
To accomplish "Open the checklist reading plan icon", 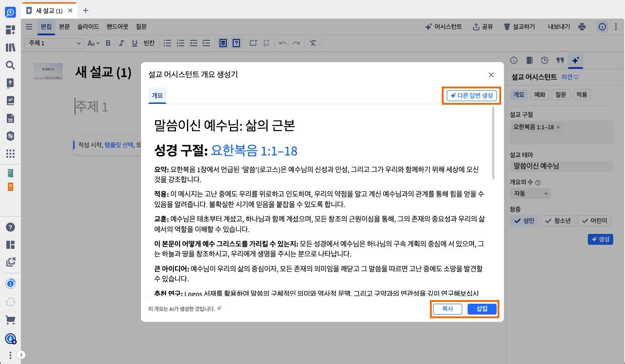I will pyautogui.click(x=10, y=101).
